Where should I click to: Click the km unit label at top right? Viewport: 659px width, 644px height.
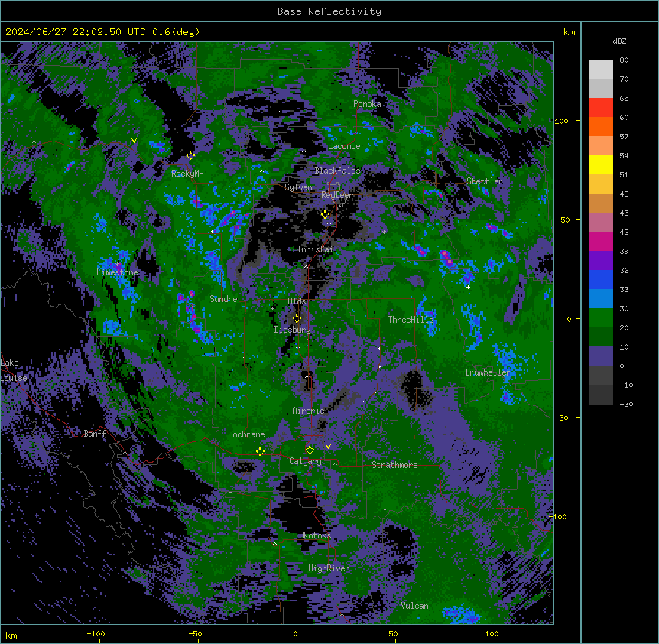pyautogui.click(x=570, y=32)
